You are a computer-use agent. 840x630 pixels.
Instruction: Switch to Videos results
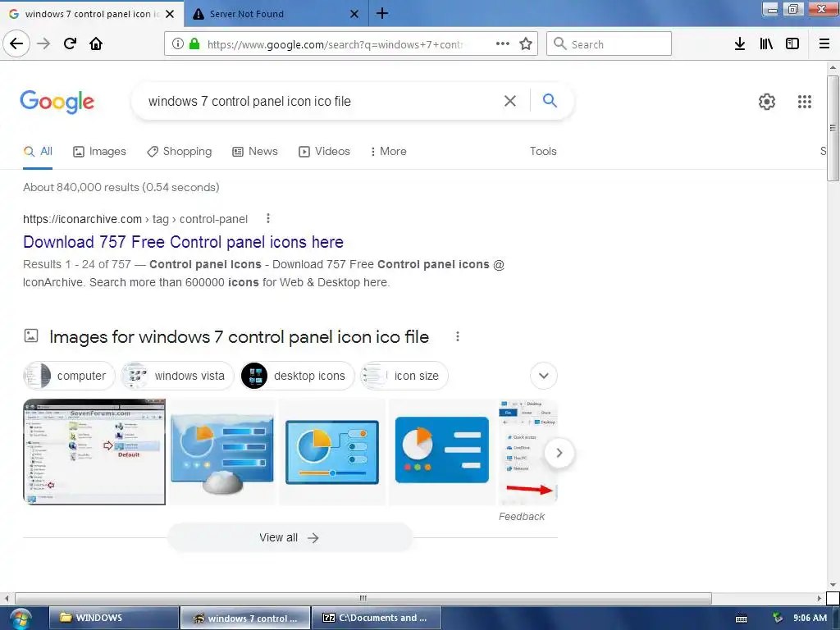(324, 152)
